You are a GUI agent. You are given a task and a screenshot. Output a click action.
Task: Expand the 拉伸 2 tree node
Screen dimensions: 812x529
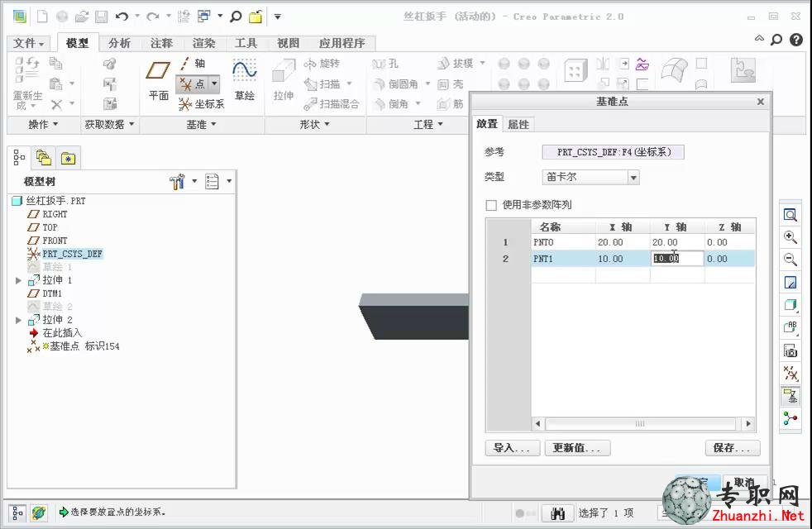click(x=18, y=321)
